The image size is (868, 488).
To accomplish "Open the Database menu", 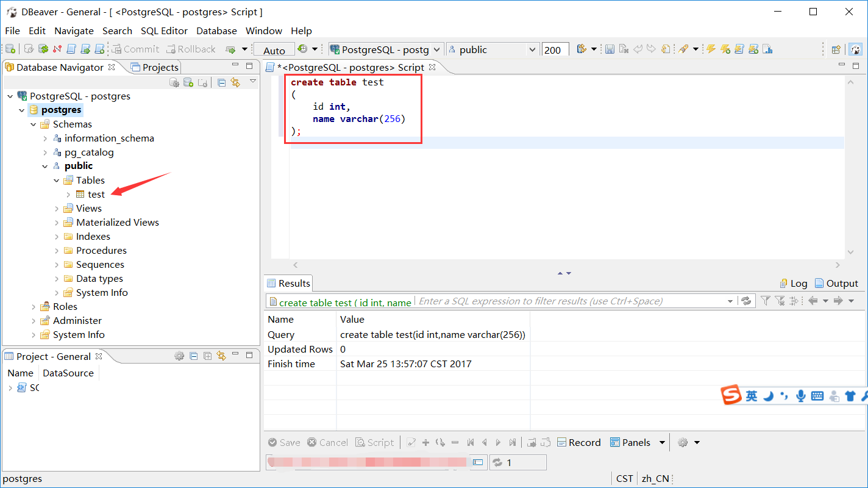I will [x=216, y=30].
